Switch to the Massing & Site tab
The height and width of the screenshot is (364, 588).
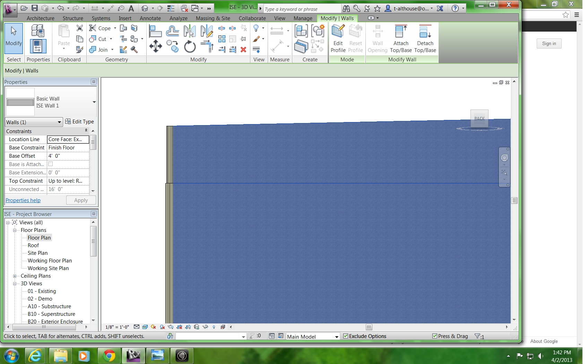tap(213, 18)
